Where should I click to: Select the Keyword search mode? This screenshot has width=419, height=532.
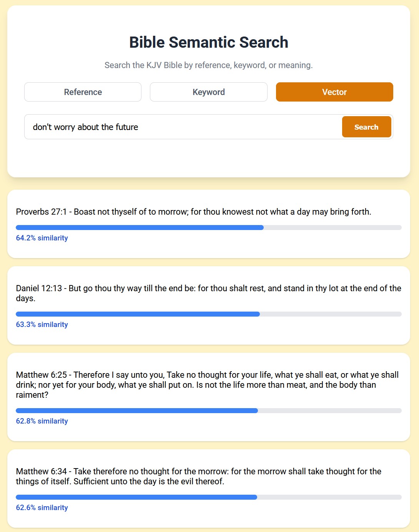tap(208, 92)
